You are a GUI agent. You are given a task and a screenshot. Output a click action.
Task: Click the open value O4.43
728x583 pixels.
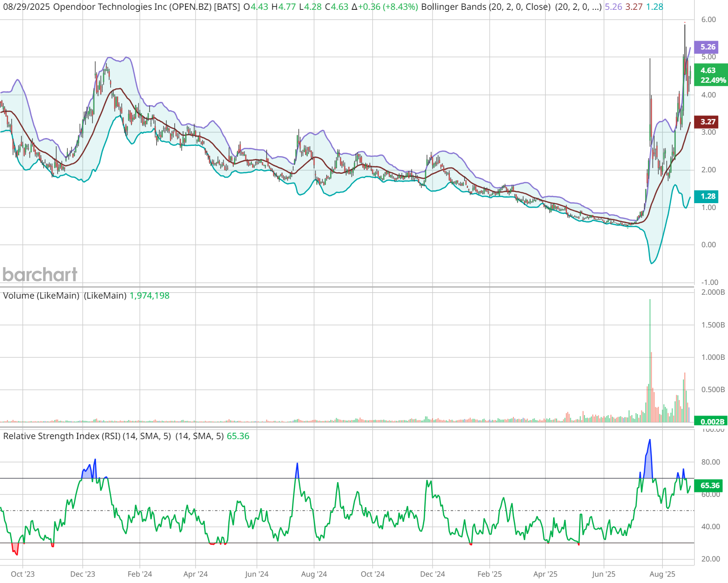pyautogui.click(x=256, y=7)
